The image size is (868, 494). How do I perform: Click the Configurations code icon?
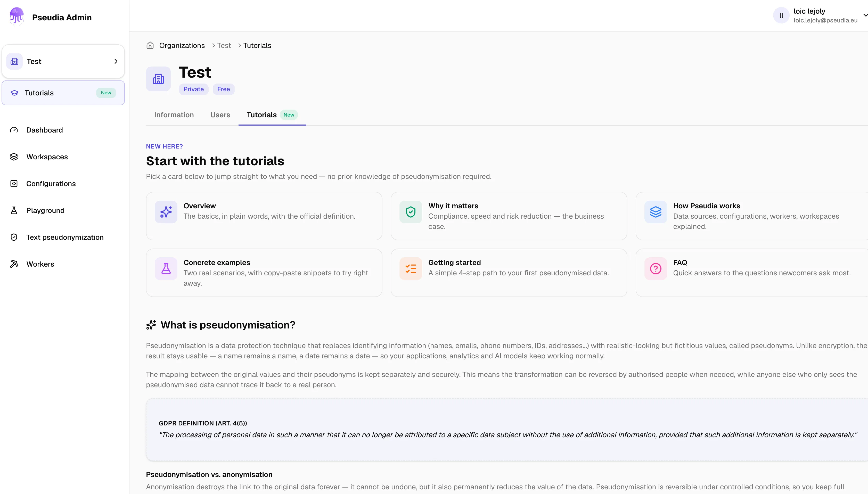click(14, 184)
